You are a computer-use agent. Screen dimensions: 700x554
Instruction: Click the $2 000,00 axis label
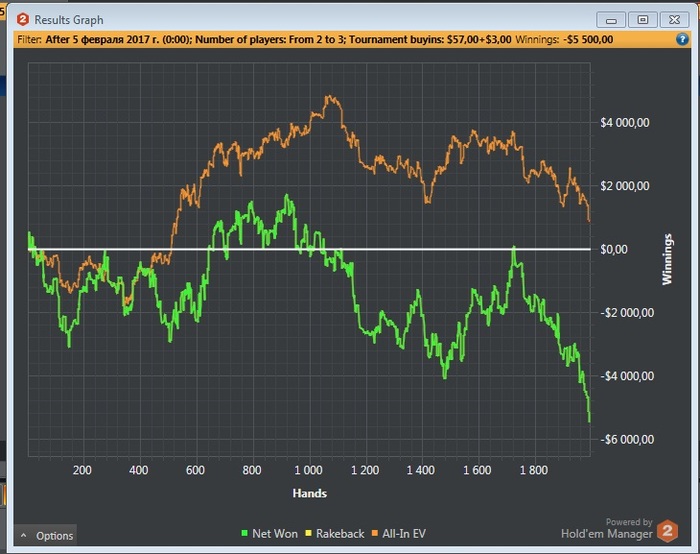(625, 186)
